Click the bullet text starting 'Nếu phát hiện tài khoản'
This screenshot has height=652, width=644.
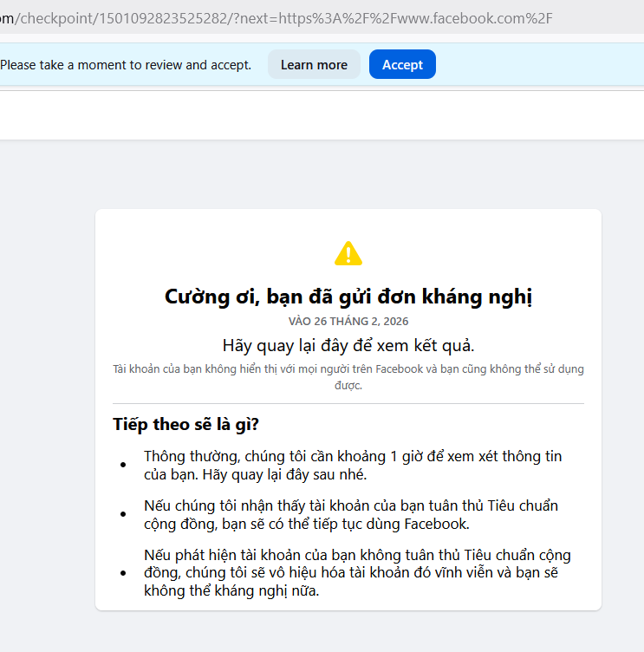coord(357,573)
